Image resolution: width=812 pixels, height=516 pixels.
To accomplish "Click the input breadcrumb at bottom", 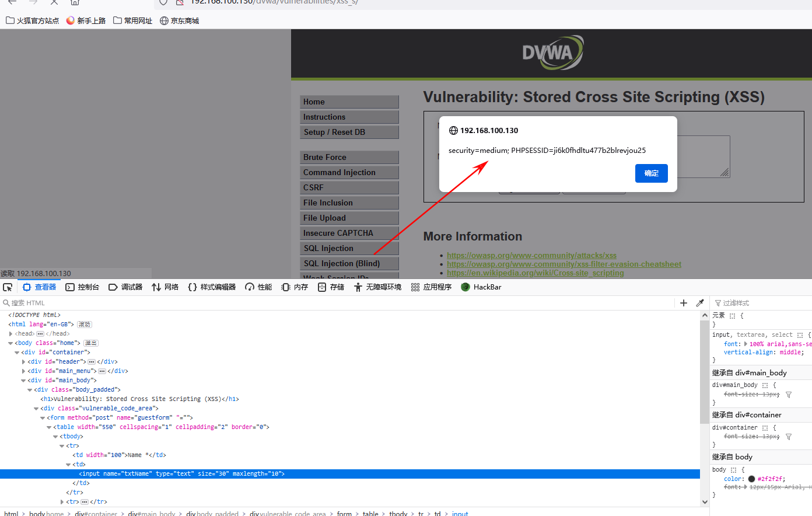I will 460,514.
